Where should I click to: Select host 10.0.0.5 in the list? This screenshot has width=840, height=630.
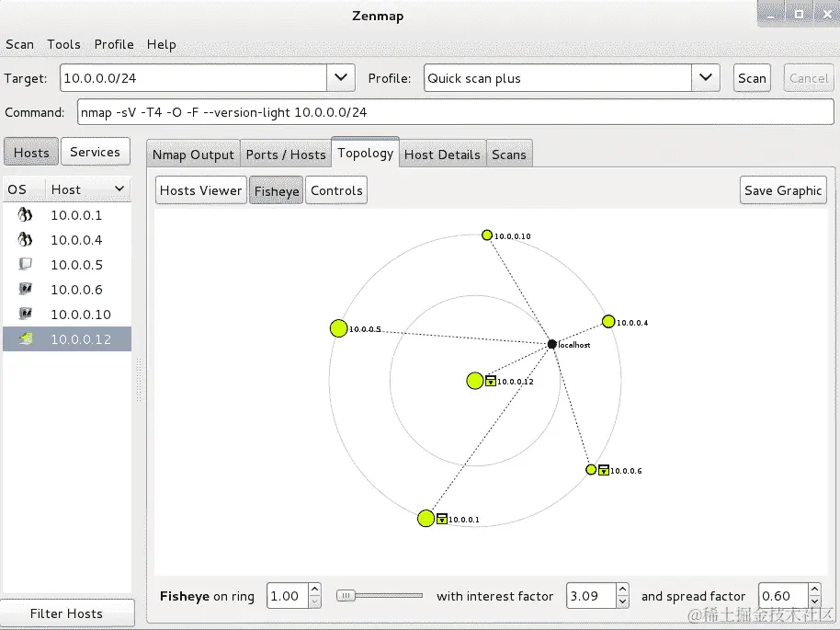pyautogui.click(x=67, y=264)
